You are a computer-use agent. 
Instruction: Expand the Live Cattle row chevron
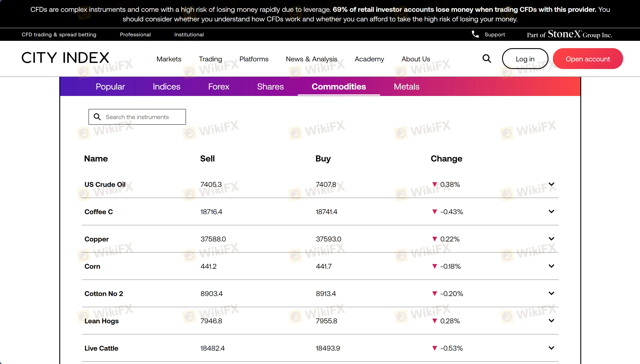(551, 348)
